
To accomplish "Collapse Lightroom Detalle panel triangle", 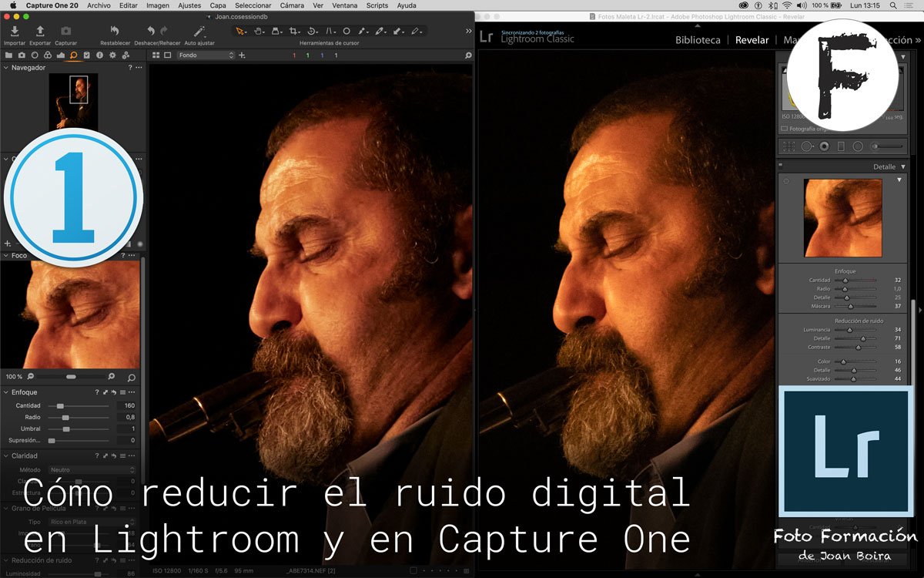I will click(903, 166).
